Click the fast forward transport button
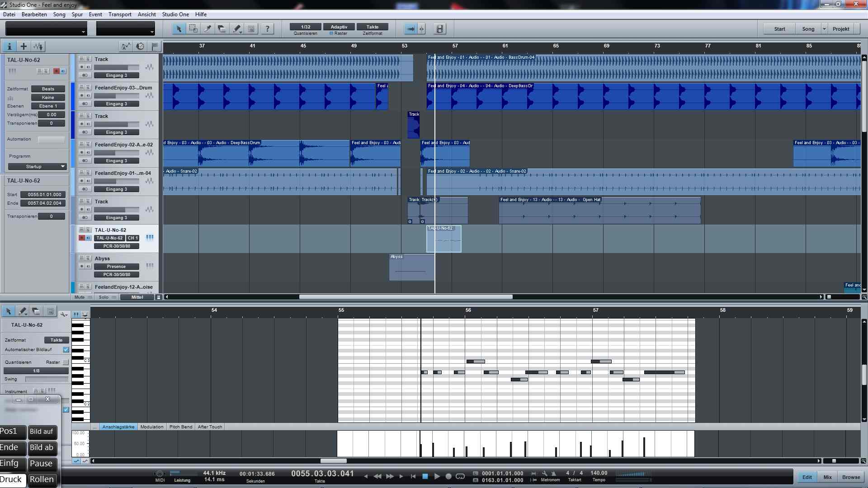Screen dimensions: 868x488 pos(389,476)
